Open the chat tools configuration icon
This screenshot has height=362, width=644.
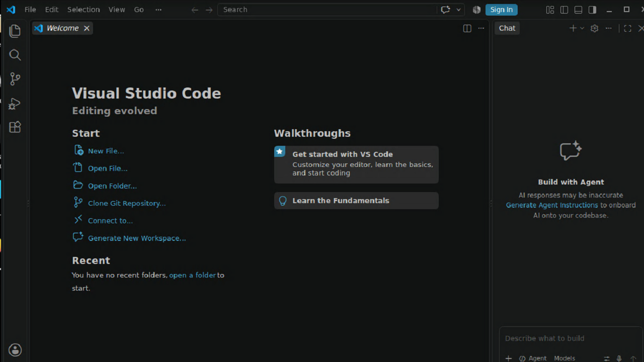point(607,358)
